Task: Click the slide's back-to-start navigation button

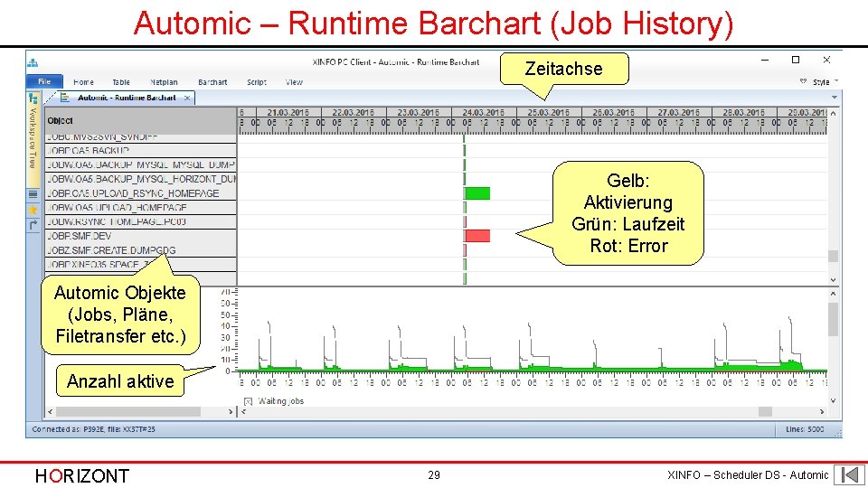Action: [x=849, y=474]
